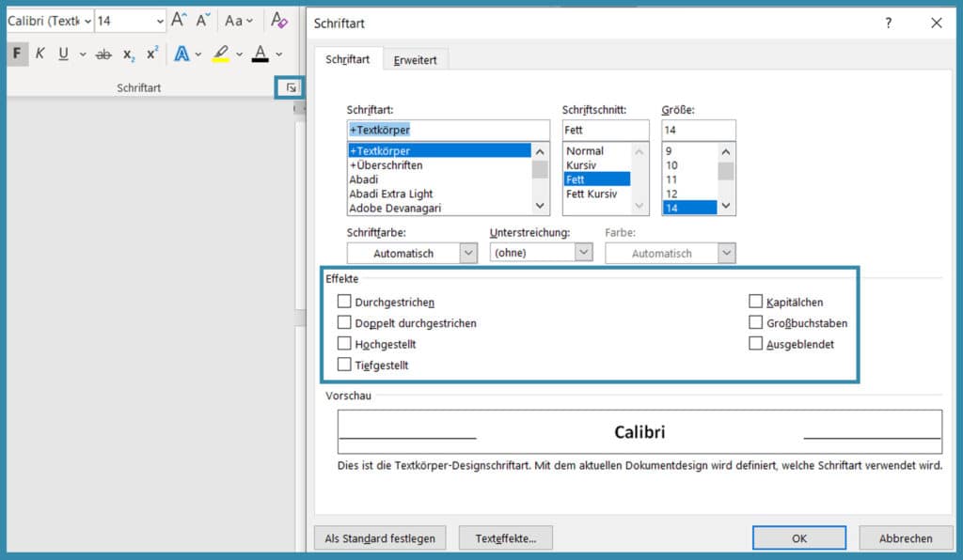
Task: Click the Texteffekte button
Action: click(505, 538)
